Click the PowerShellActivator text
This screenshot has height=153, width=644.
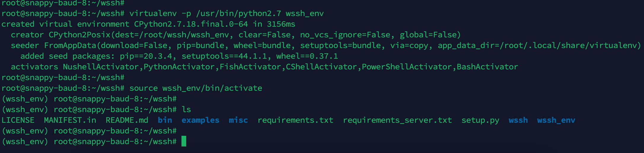click(407, 67)
